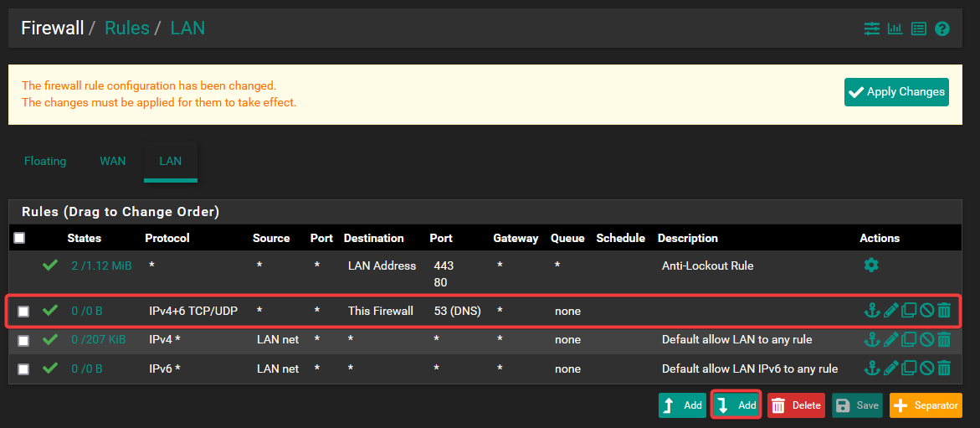
Task: Click Apply Changes button
Action: pyautogui.click(x=896, y=92)
